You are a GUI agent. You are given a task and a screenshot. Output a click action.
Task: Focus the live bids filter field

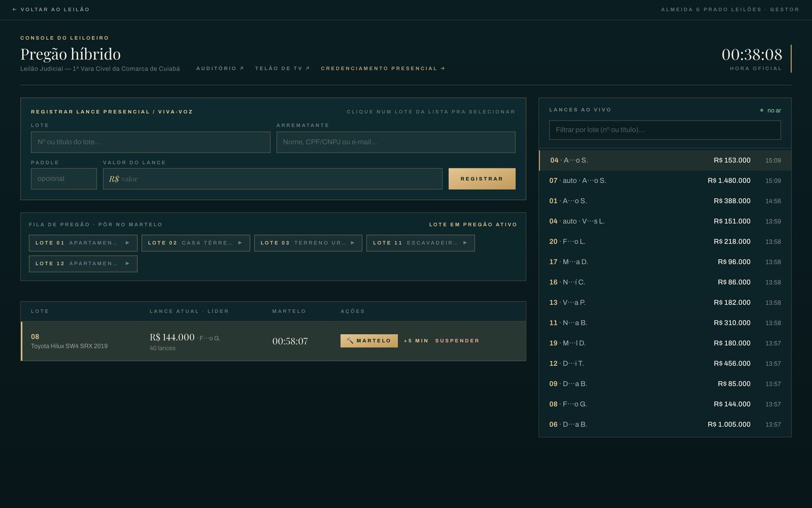[x=665, y=130]
